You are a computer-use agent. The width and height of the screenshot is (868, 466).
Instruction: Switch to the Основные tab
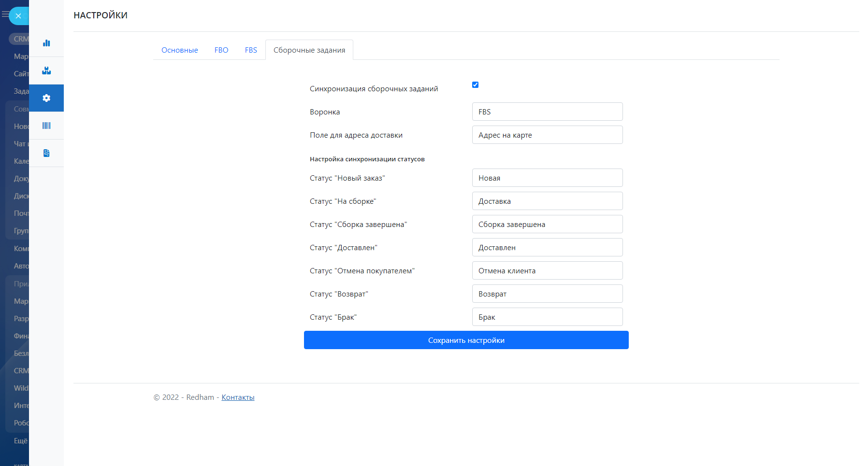pyautogui.click(x=180, y=50)
